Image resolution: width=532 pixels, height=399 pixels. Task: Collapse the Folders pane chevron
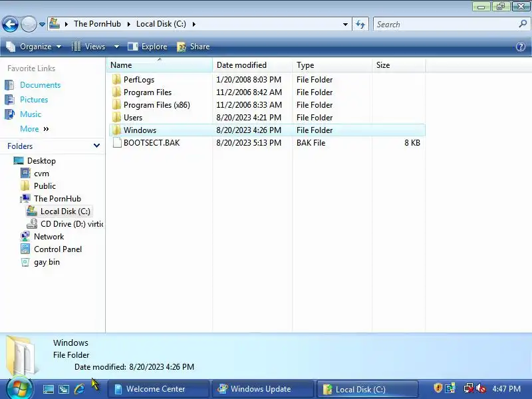point(96,146)
